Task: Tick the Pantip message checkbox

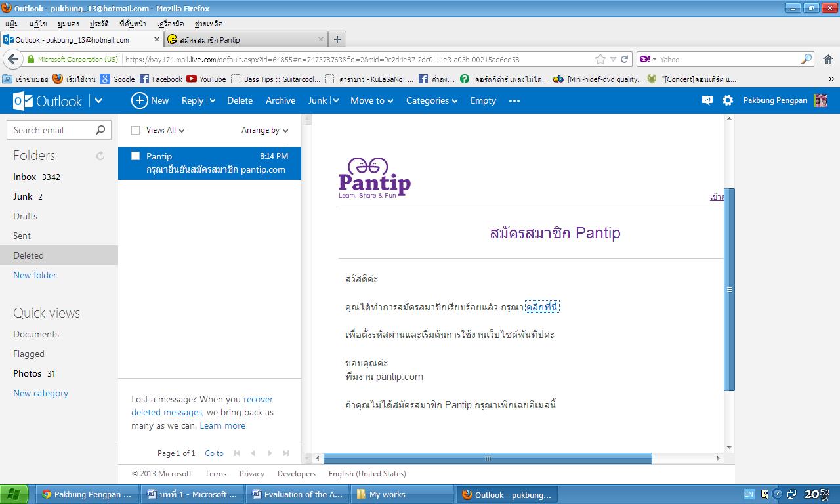Action: tap(136, 156)
